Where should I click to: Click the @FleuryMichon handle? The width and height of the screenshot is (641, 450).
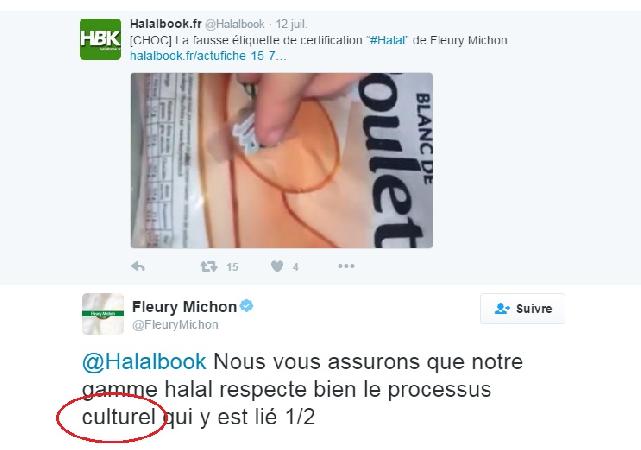(x=175, y=325)
